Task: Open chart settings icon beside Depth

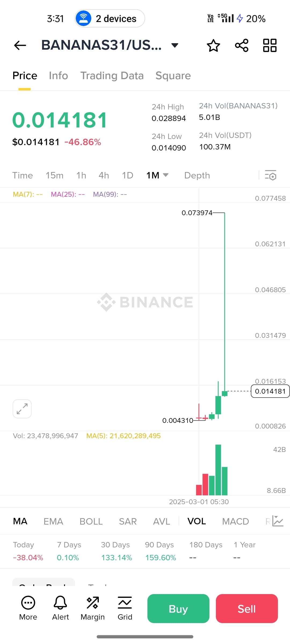Action: 271,175
